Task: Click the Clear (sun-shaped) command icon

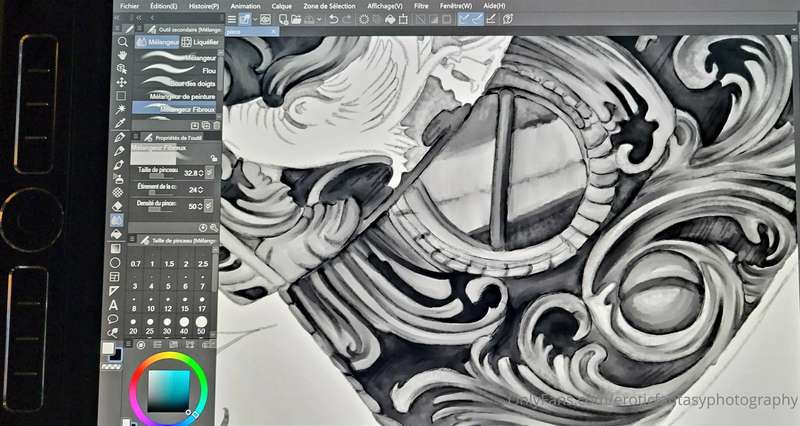Action: (x=364, y=19)
